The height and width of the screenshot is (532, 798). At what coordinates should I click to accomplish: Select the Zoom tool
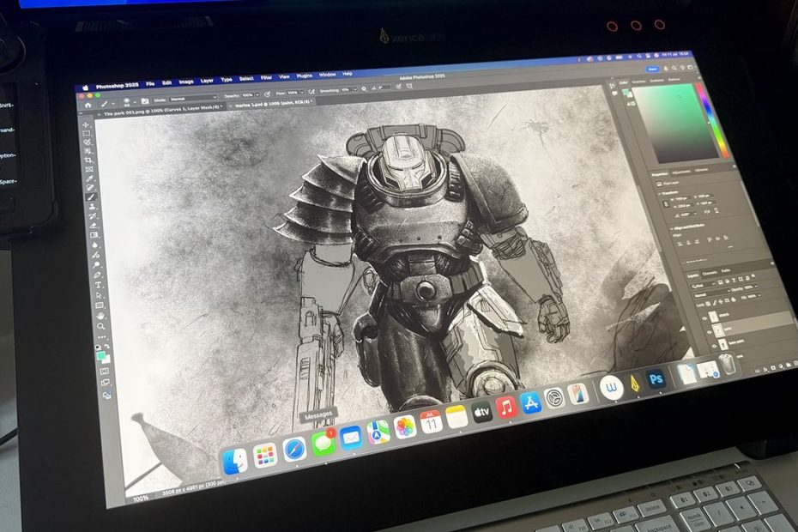(x=101, y=326)
